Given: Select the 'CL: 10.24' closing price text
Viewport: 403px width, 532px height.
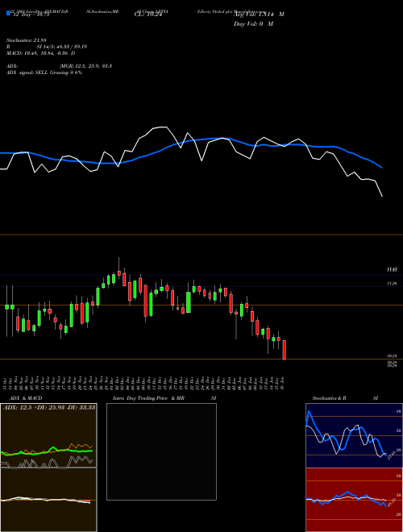Looking at the screenshot, I should (147, 15).
